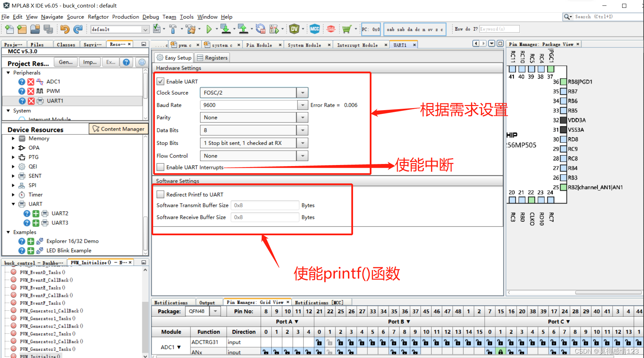
Task: Open Content Manager in Device Resources
Action: 118,129
